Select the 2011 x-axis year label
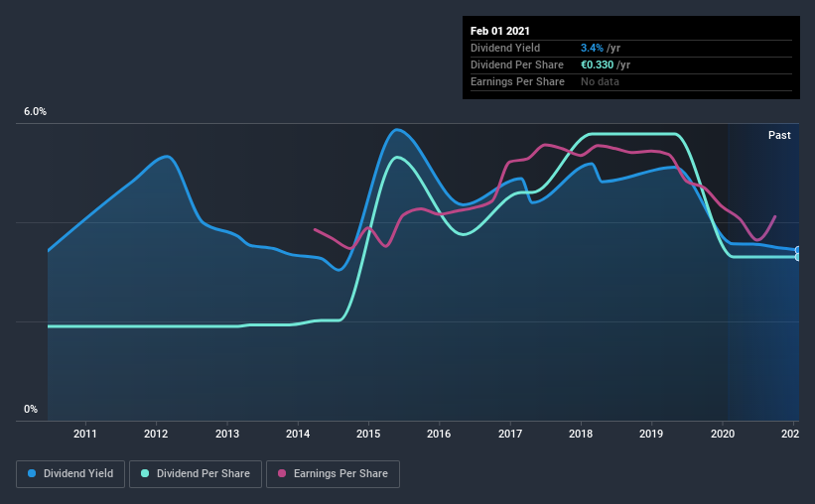815x504 pixels. pyautogui.click(x=84, y=434)
